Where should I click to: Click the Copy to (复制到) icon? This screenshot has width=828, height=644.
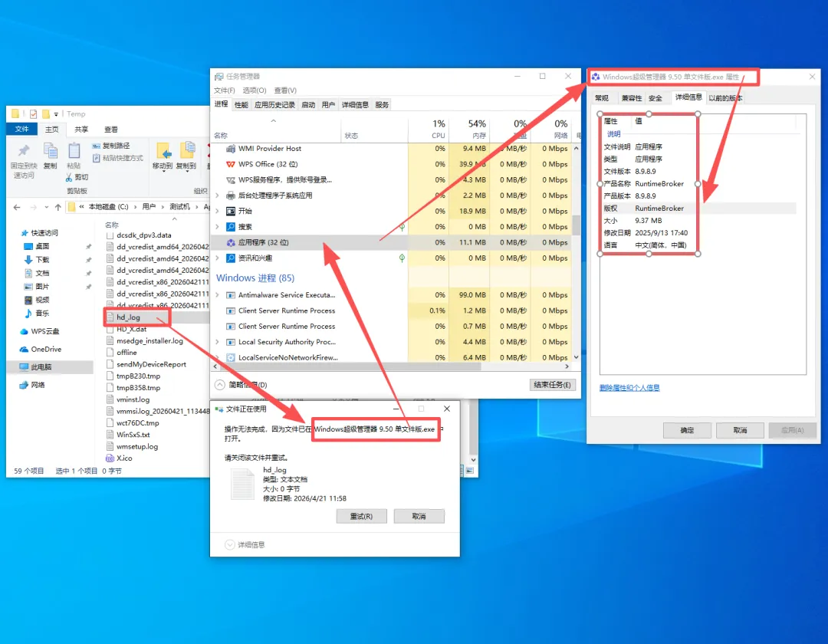187,151
